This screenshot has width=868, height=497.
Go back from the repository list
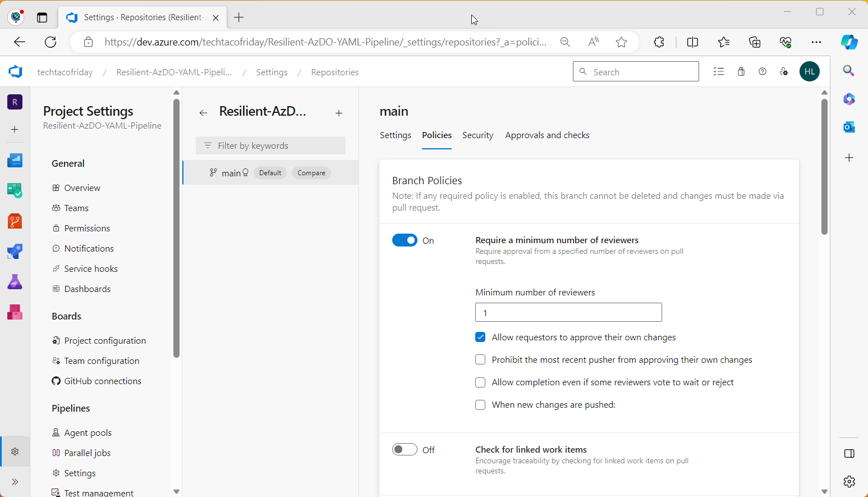(x=203, y=113)
